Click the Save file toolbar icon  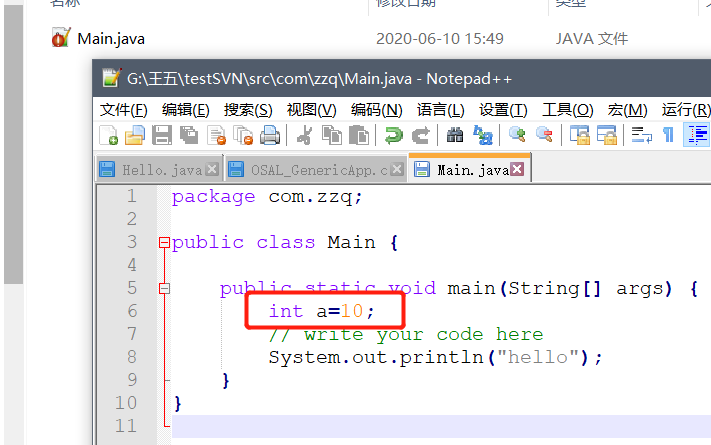[x=161, y=135]
